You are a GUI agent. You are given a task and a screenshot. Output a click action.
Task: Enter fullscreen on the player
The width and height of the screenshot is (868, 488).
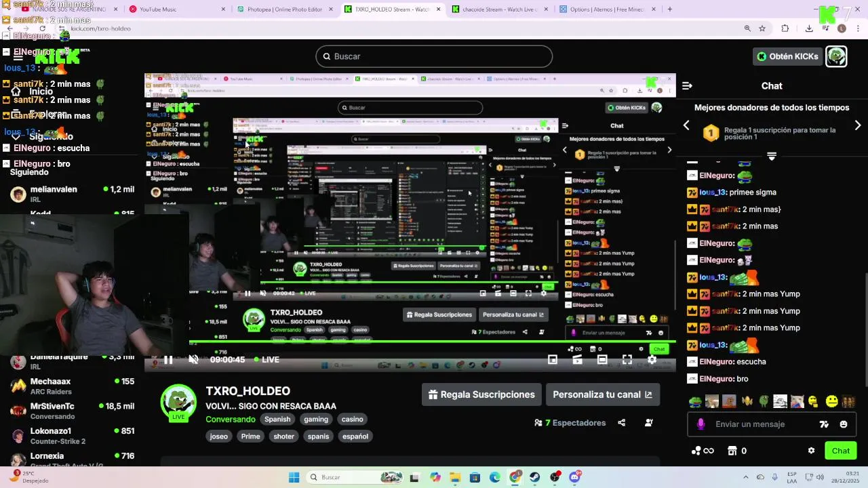(627, 360)
